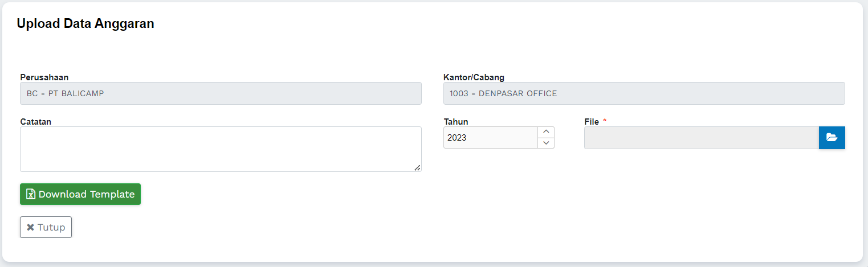Click the Download Template button text
Screen dimensions: 868x267
(x=87, y=194)
